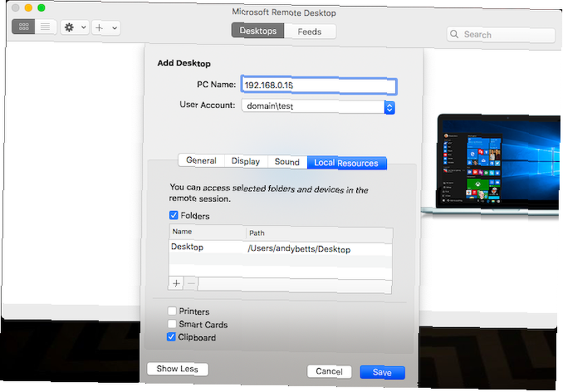Expand the chevron beside the plus icon

click(114, 28)
